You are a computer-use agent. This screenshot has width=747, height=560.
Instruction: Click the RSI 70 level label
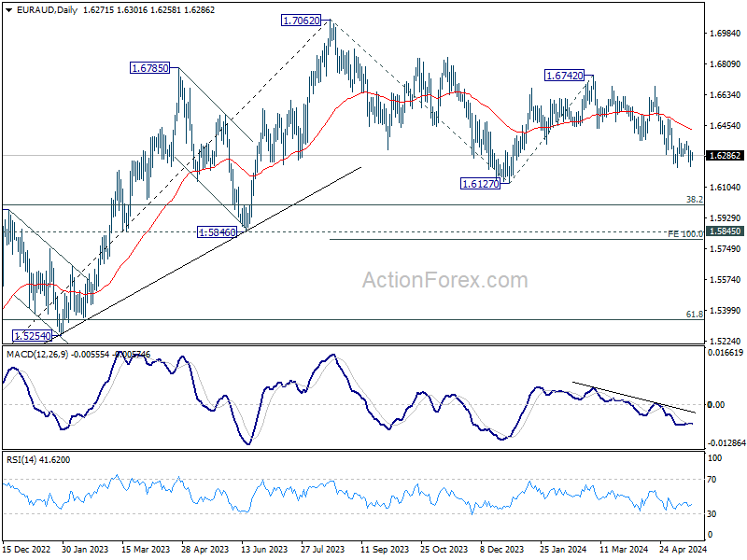tap(712, 480)
